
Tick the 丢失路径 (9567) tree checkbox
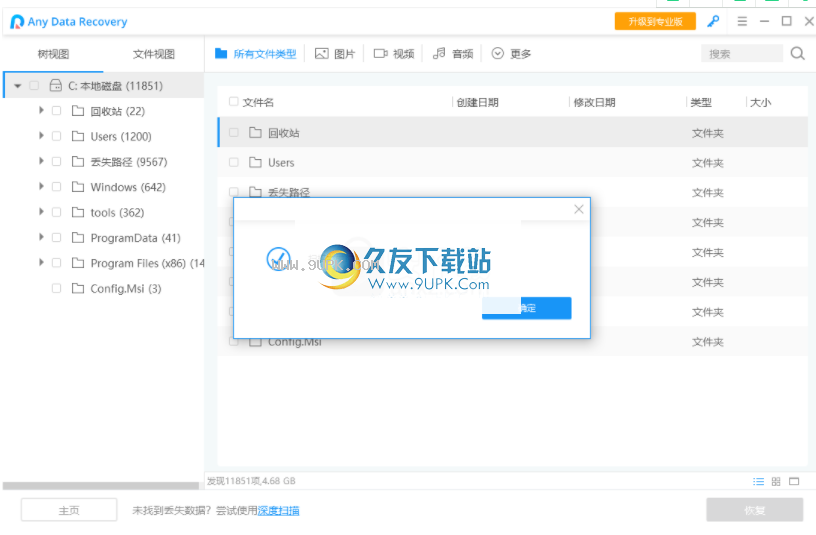57,161
